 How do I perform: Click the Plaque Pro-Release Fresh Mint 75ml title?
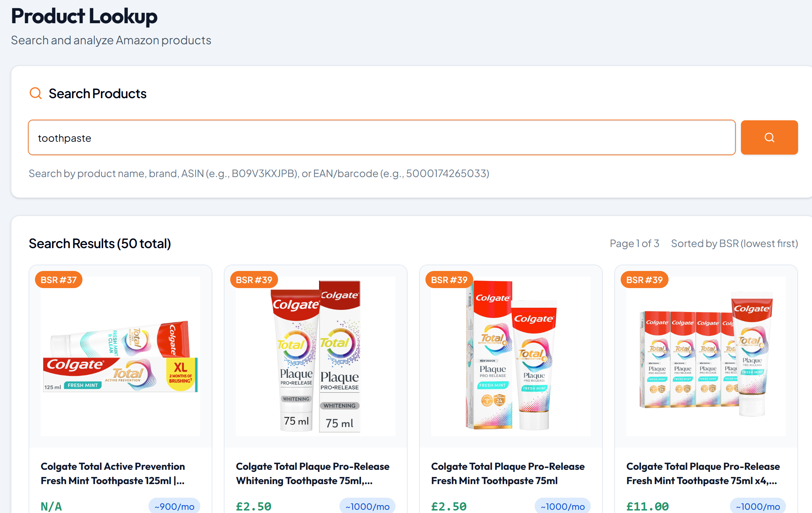[x=508, y=473]
